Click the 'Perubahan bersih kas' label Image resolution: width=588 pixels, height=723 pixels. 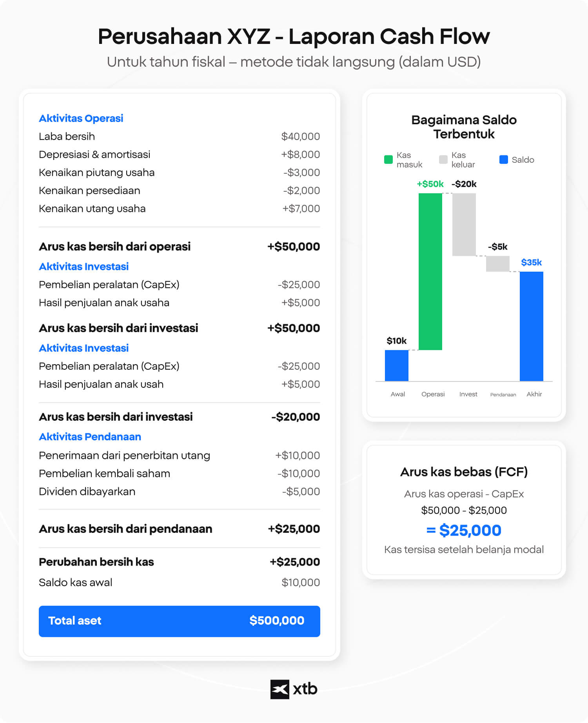96,562
